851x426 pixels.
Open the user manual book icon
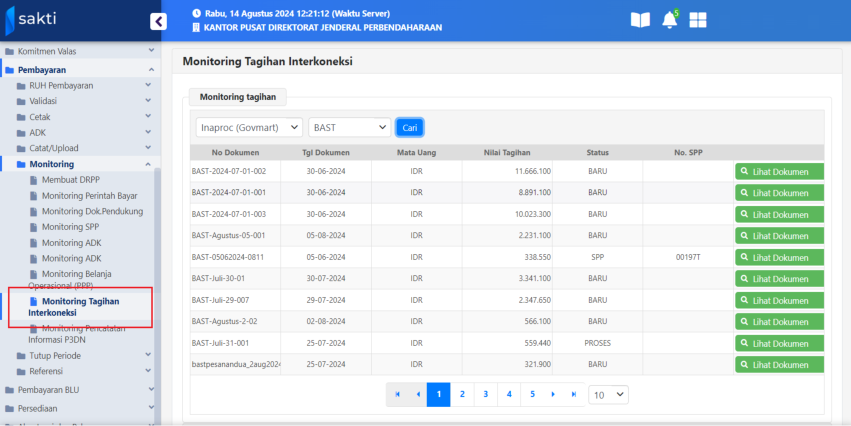640,20
